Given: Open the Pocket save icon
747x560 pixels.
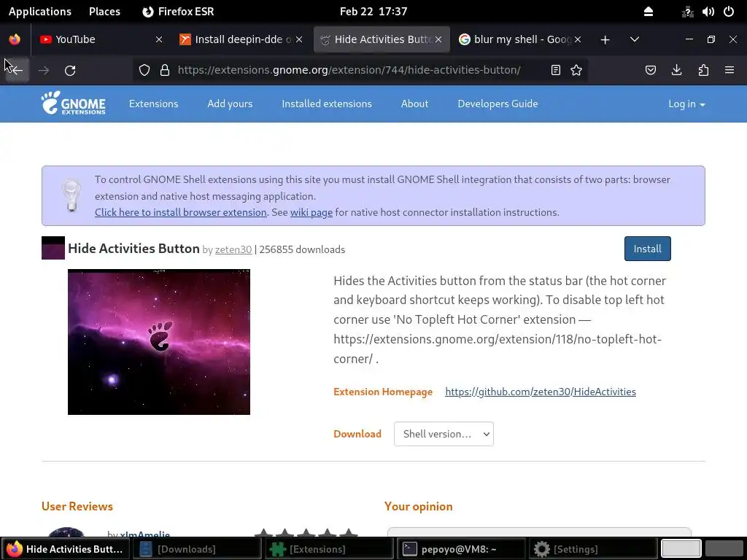Looking at the screenshot, I should coord(651,71).
